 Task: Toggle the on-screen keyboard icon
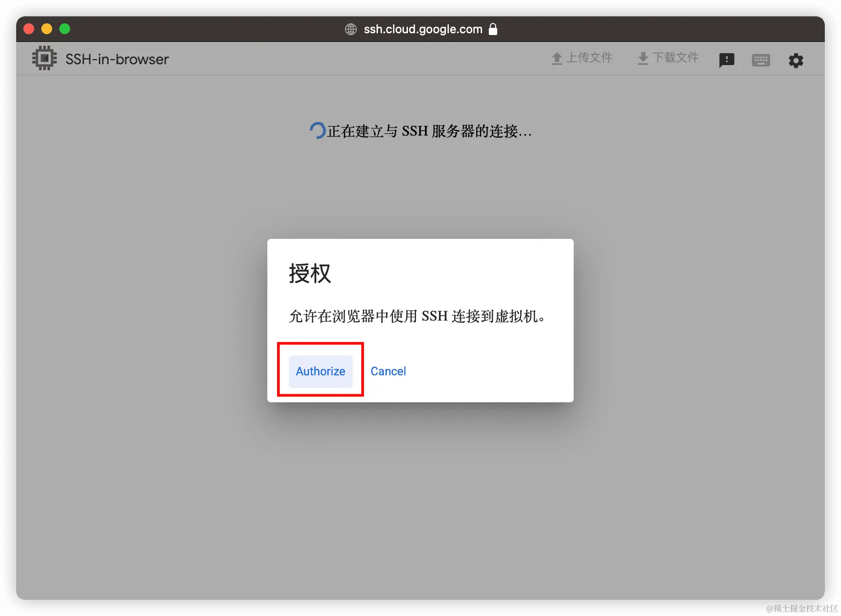[x=761, y=60]
